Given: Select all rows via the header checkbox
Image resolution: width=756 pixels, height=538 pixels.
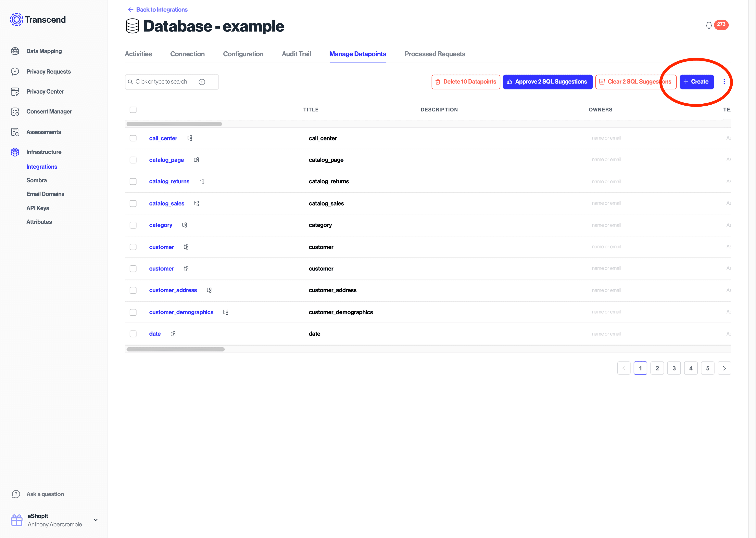Looking at the screenshot, I should 133,110.
